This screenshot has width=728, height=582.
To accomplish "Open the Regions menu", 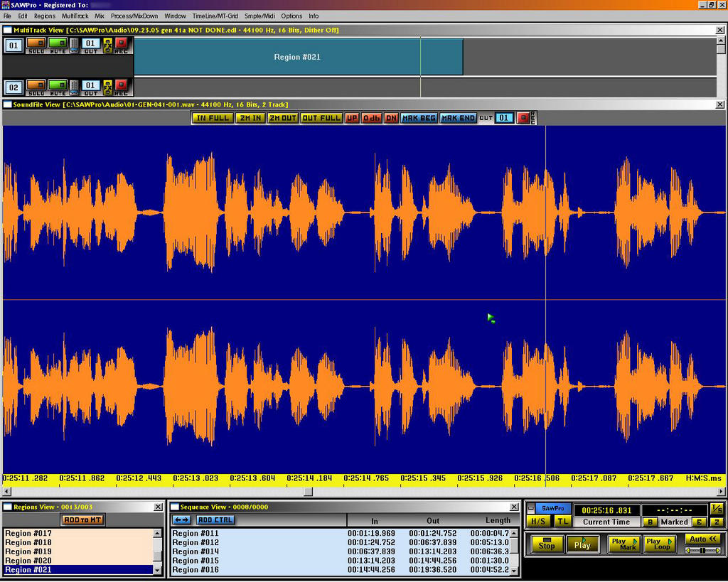I will [x=45, y=16].
